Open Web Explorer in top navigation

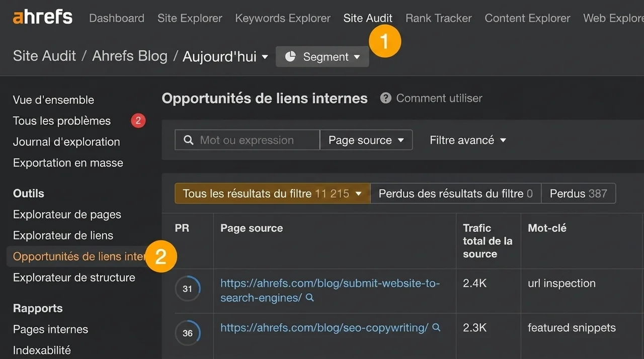613,18
